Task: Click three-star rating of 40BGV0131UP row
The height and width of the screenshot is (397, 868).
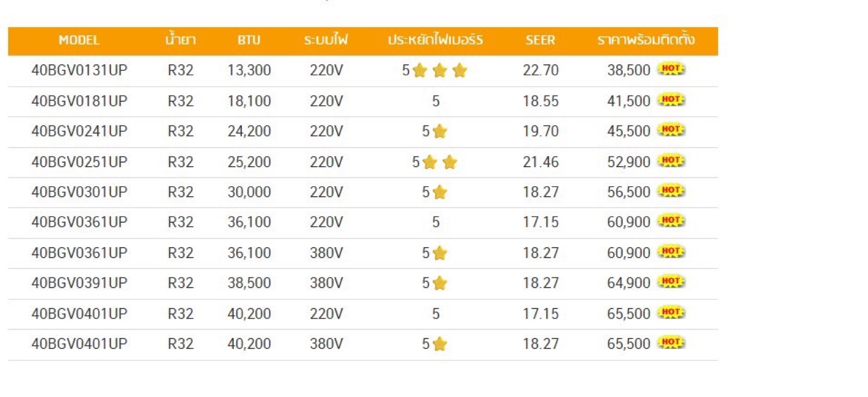Action: pos(440,71)
